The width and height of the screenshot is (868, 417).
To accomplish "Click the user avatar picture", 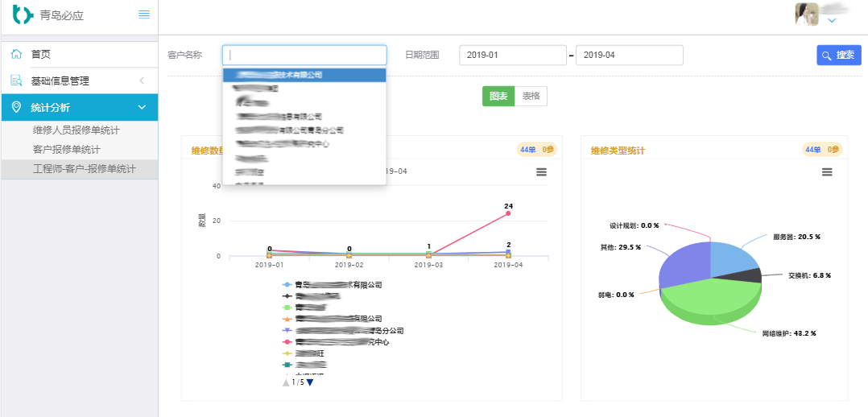I will pos(806,14).
